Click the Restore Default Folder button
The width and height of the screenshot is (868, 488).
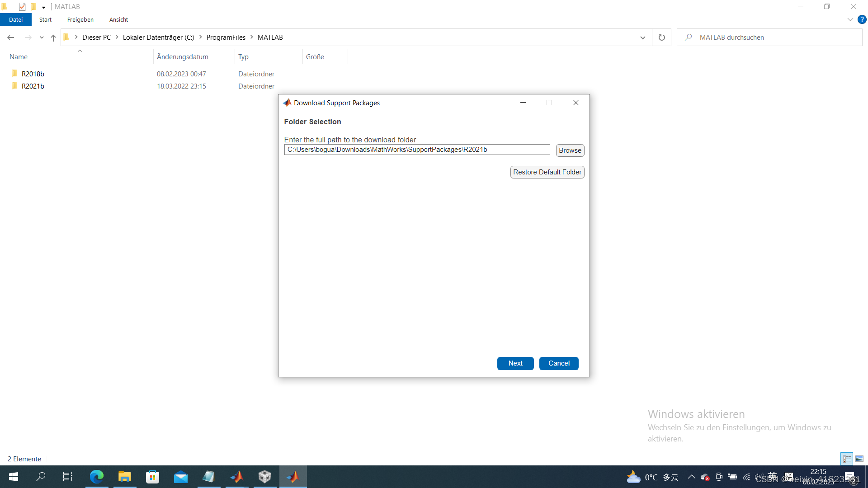547,172
